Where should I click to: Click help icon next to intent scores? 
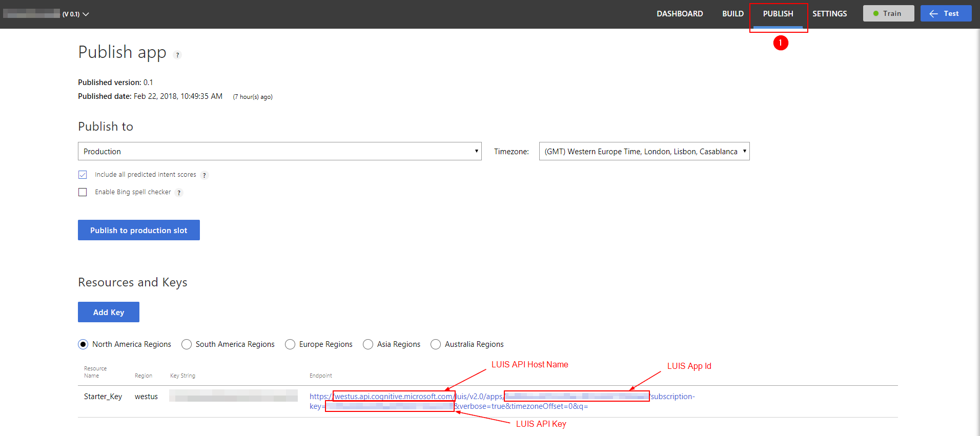[205, 175]
